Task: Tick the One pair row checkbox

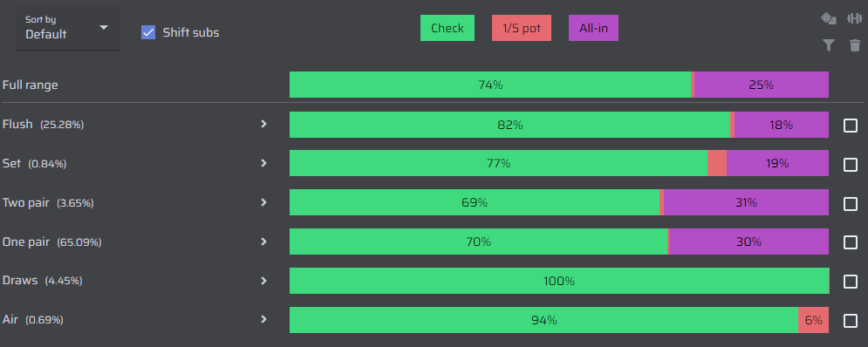Action: click(851, 242)
